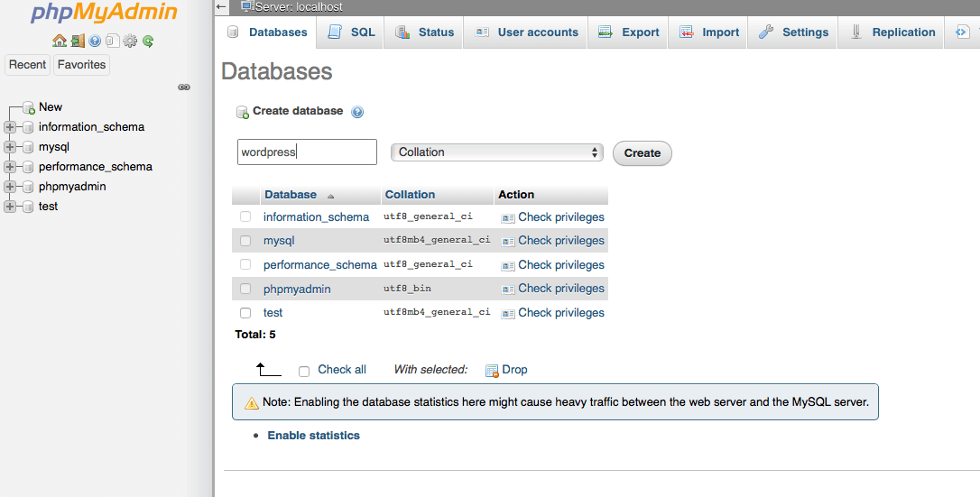Switch to the SQL tab

pyautogui.click(x=351, y=32)
